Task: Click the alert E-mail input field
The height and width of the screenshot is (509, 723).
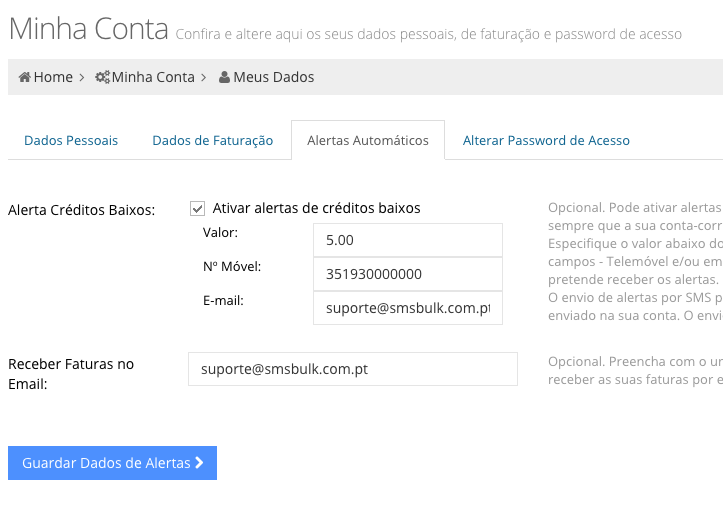Action: click(408, 308)
